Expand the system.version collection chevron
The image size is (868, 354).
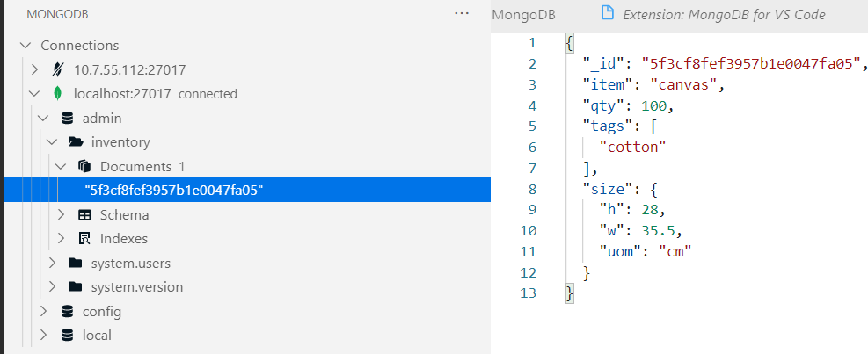[52, 287]
